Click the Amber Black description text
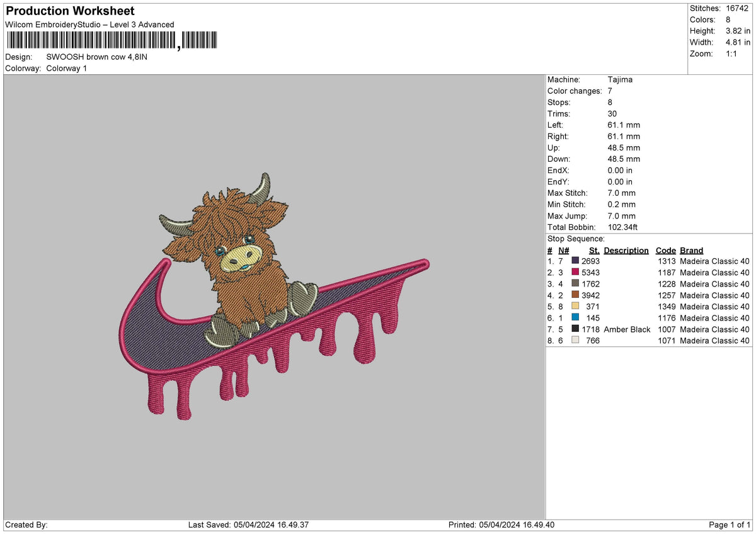This screenshot has height=534, width=756. pos(627,329)
